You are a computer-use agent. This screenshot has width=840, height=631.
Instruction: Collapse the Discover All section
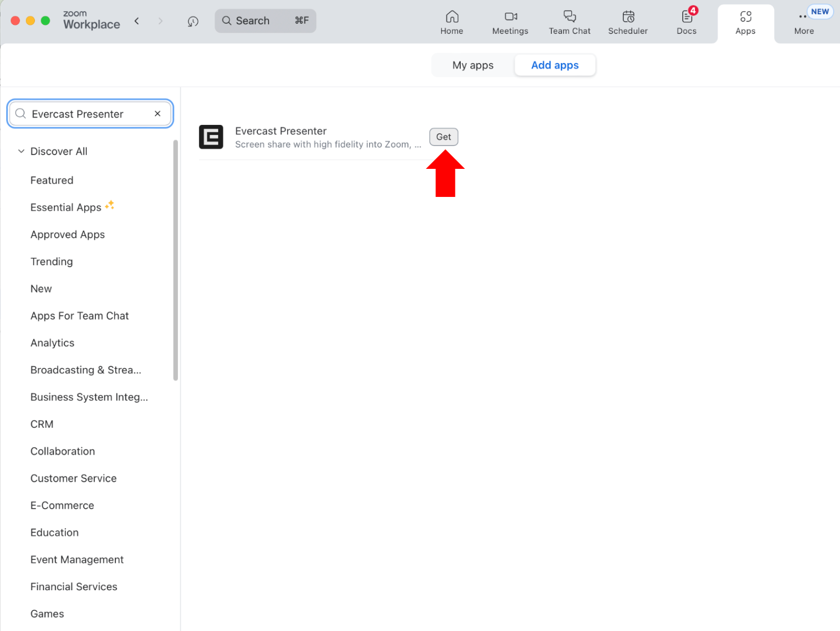tap(21, 151)
